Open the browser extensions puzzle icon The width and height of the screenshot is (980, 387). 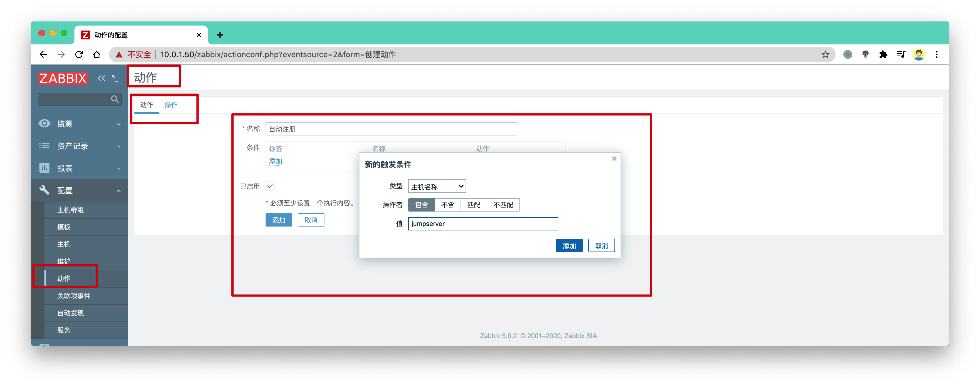click(x=883, y=54)
